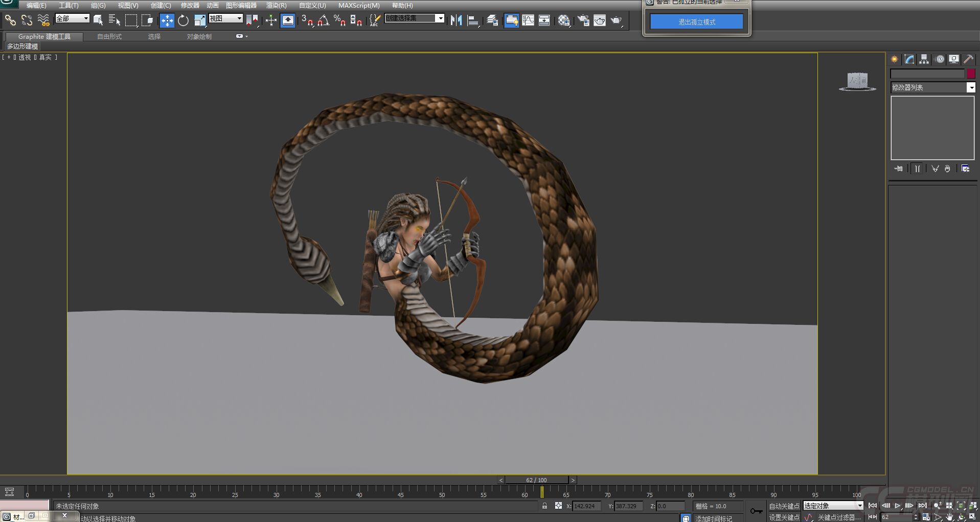Image resolution: width=980 pixels, height=522 pixels.
Task: Click Edit Named Selection Sets icon
Action: click(375, 20)
